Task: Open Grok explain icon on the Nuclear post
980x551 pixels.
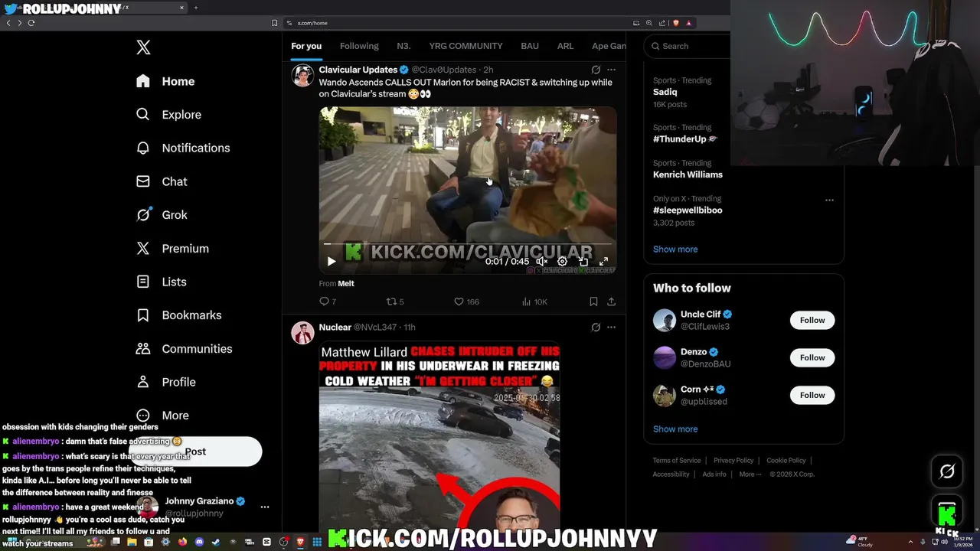Action: (596, 328)
